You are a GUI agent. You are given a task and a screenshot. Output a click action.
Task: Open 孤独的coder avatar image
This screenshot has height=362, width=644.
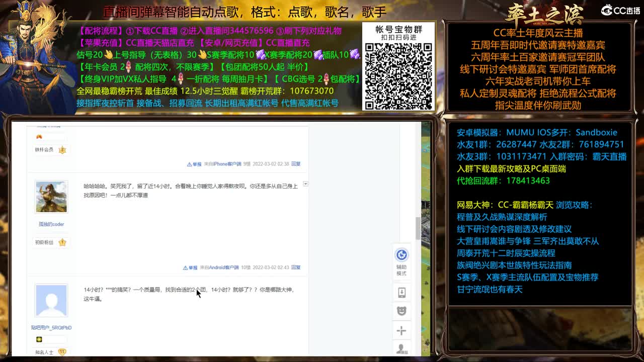51,197
